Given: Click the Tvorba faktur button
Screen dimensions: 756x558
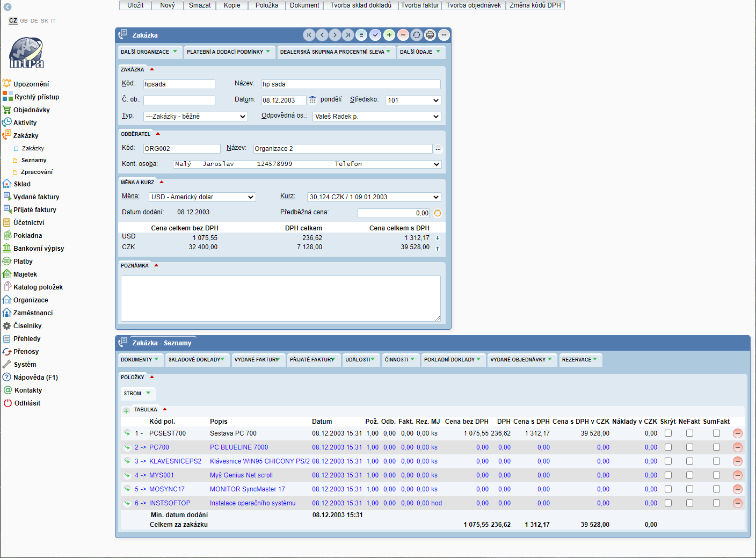Looking at the screenshot, I should [x=420, y=5].
